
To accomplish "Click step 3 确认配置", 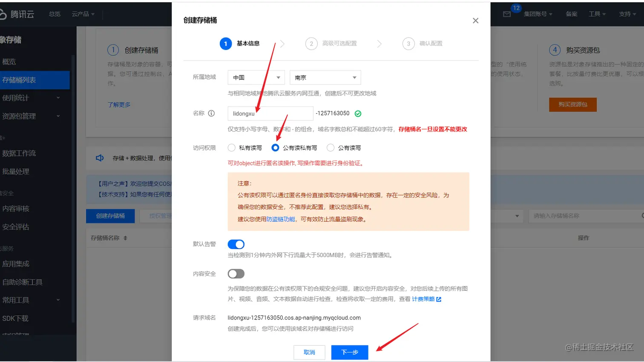I will coord(423,43).
